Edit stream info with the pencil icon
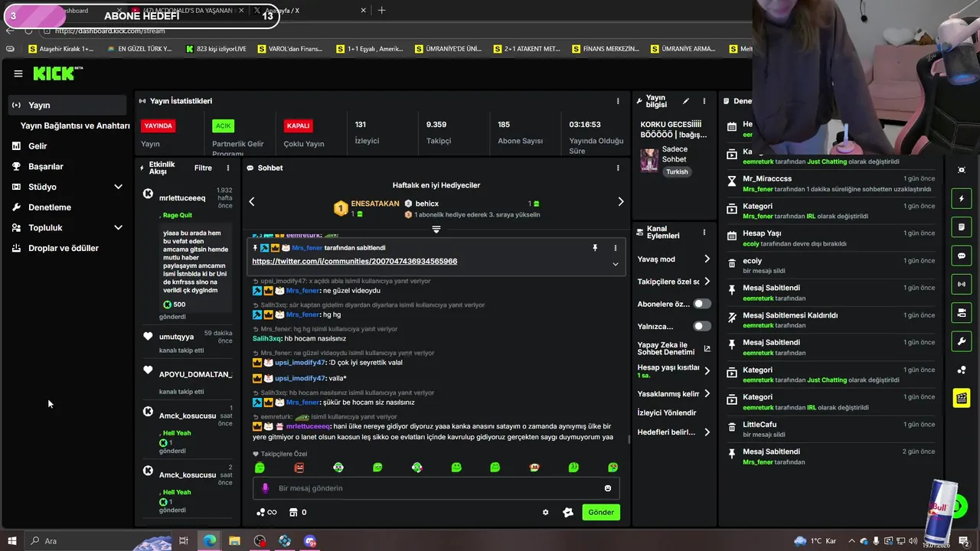 (686, 101)
